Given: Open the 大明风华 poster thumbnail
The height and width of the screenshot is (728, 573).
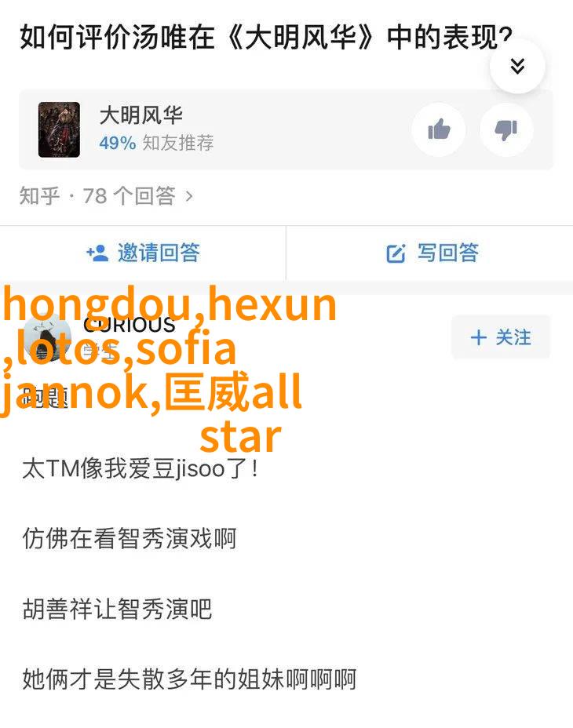Looking at the screenshot, I should (x=59, y=129).
